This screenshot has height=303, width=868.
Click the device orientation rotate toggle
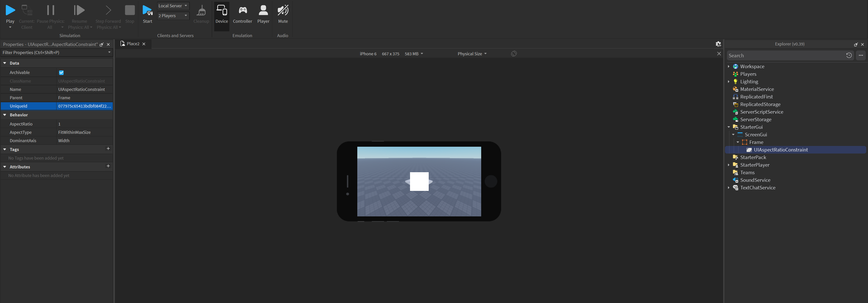[513, 54]
